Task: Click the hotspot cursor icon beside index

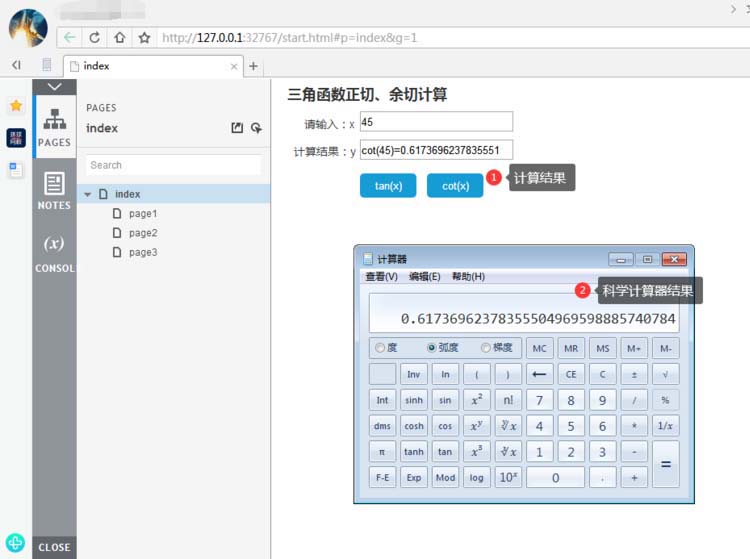Action: point(256,128)
